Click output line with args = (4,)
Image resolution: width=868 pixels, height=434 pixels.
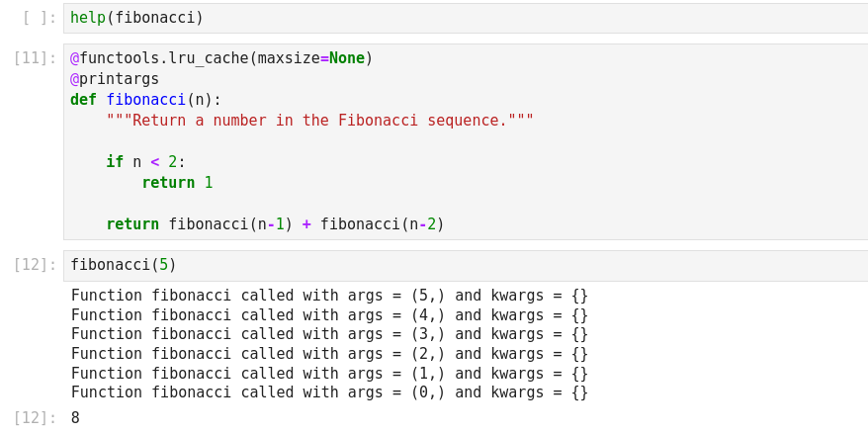[x=329, y=315]
